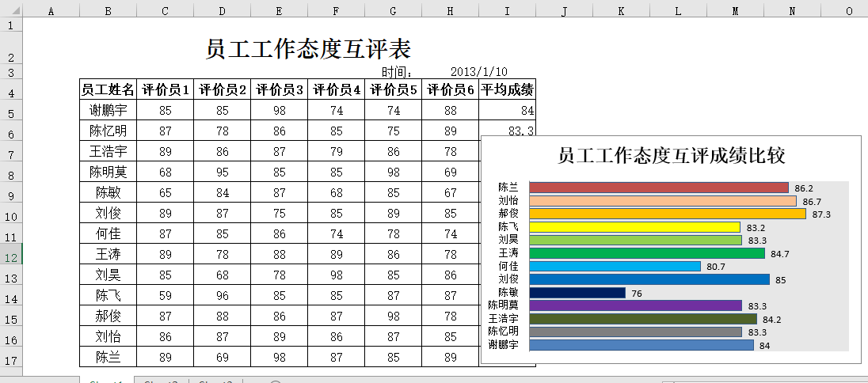Select row 12 header

click(x=11, y=255)
